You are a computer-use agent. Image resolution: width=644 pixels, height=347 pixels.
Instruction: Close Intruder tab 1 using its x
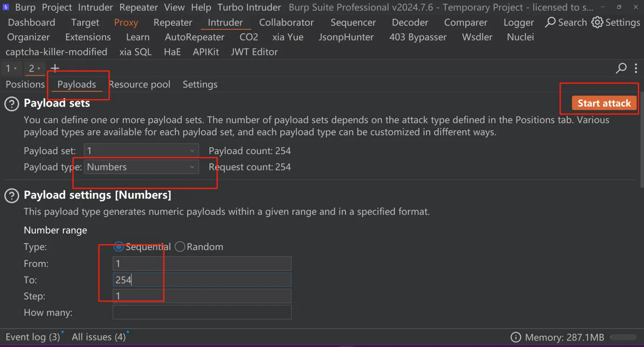coord(15,69)
